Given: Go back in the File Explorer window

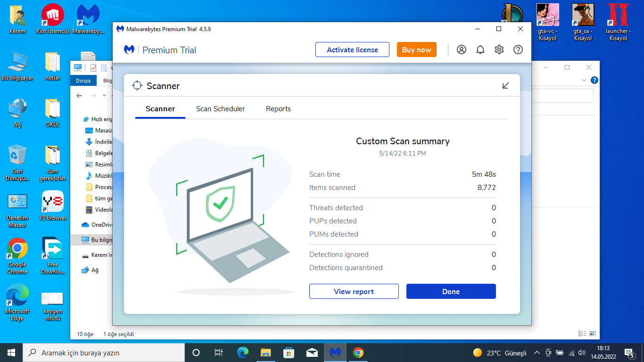Looking at the screenshot, I should [x=79, y=96].
